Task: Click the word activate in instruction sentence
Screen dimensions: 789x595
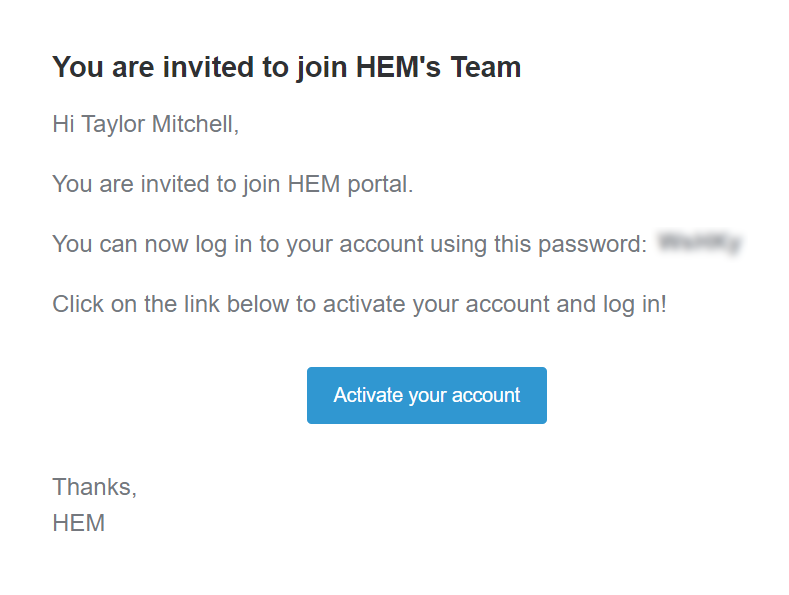Action: (x=364, y=305)
